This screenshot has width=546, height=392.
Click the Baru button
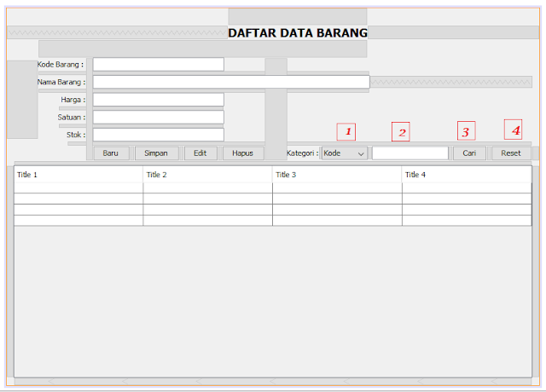(x=111, y=153)
